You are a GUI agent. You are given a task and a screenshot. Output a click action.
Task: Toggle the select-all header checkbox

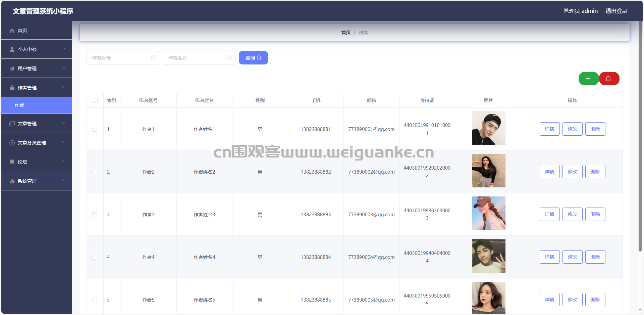pyautogui.click(x=95, y=100)
